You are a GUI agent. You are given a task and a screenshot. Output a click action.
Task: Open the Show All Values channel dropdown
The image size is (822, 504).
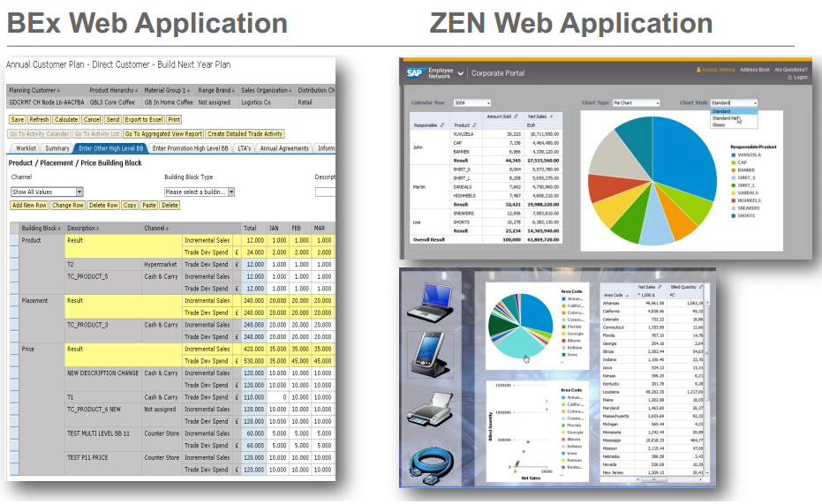pos(79,192)
